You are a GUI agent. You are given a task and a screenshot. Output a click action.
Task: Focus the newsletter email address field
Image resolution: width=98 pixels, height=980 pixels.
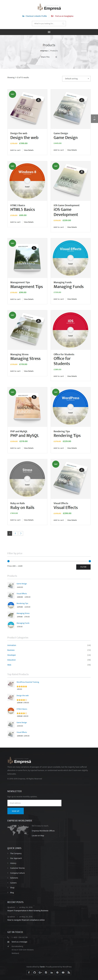(x=34, y=803)
